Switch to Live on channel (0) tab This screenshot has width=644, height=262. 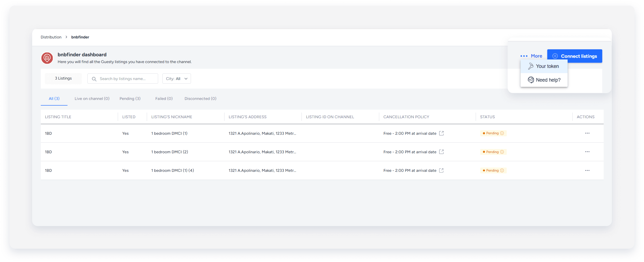[92, 99]
